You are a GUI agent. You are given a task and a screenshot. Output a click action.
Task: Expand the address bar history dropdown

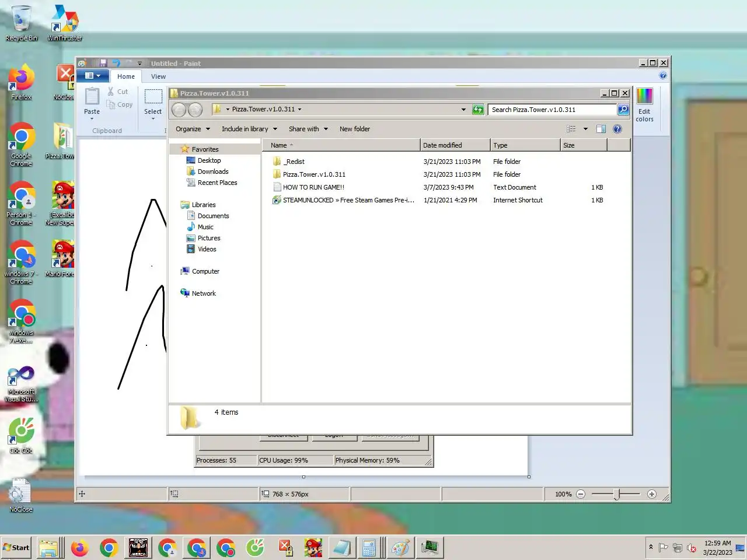click(463, 109)
